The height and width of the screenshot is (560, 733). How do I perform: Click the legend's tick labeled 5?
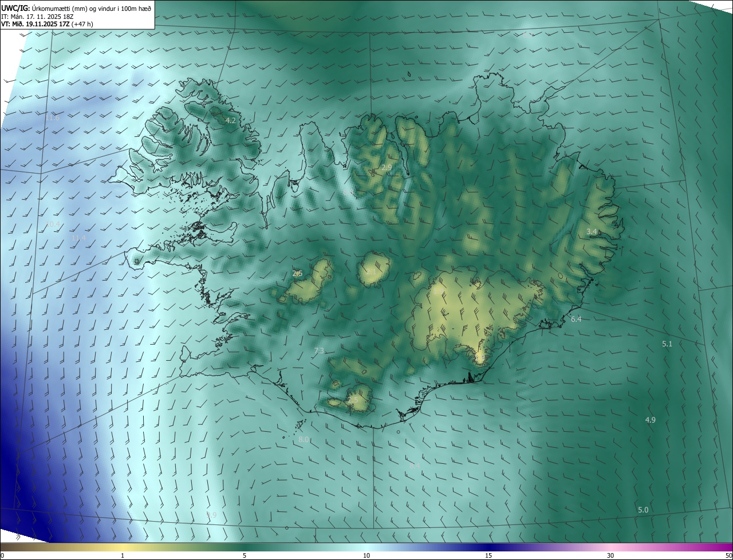pyautogui.click(x=245, y=555)
